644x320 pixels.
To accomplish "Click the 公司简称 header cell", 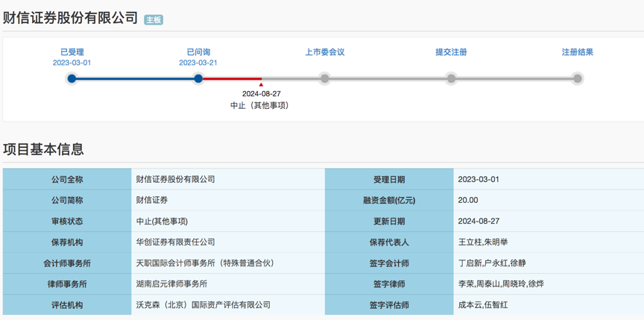I will (x=67, y=201).
